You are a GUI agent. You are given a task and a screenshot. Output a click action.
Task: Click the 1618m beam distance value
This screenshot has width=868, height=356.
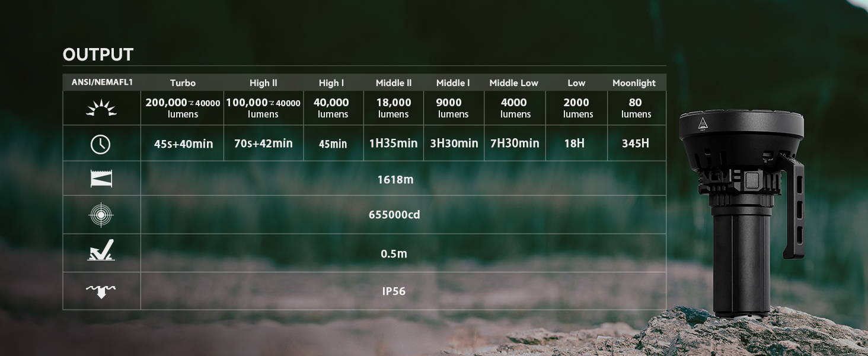click(x=395, y=179)
